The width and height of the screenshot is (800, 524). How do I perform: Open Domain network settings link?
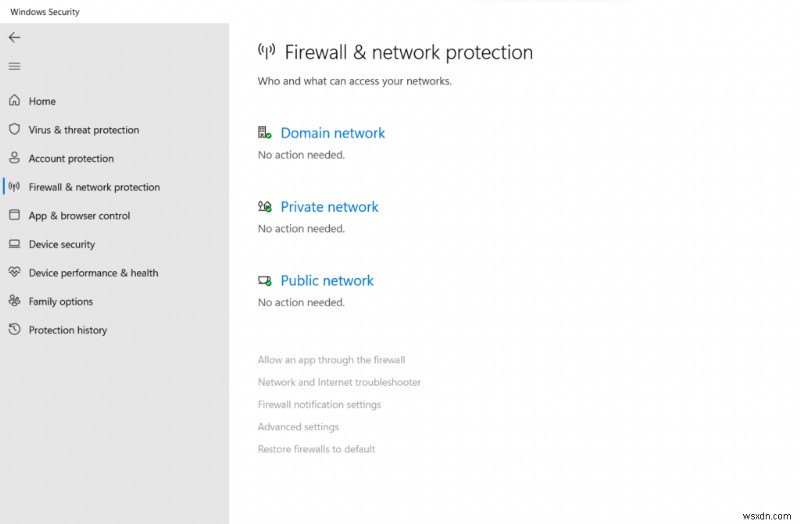pyautogui.click(x=332, y=133)
